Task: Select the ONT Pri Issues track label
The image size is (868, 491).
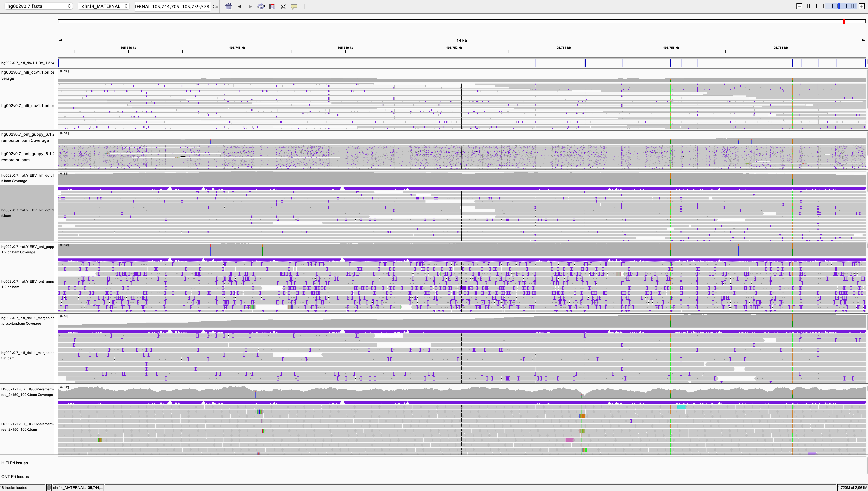Action: 15,477
